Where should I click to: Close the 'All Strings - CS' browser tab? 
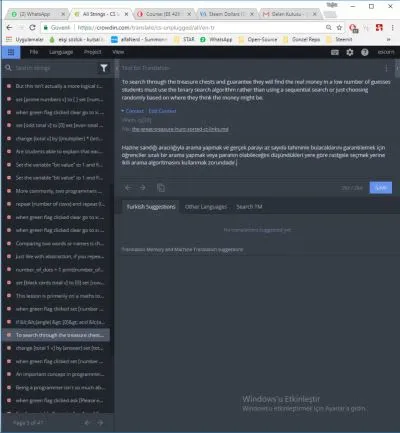tap(126, 14)
